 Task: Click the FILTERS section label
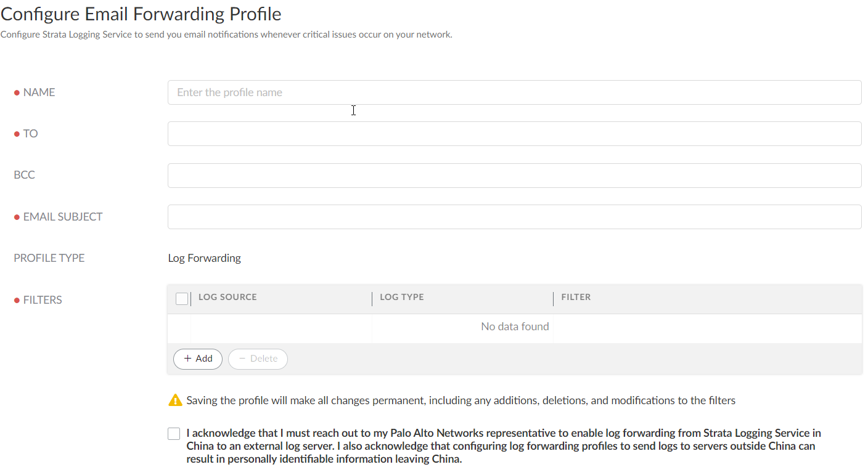click(x=43, y=300)
